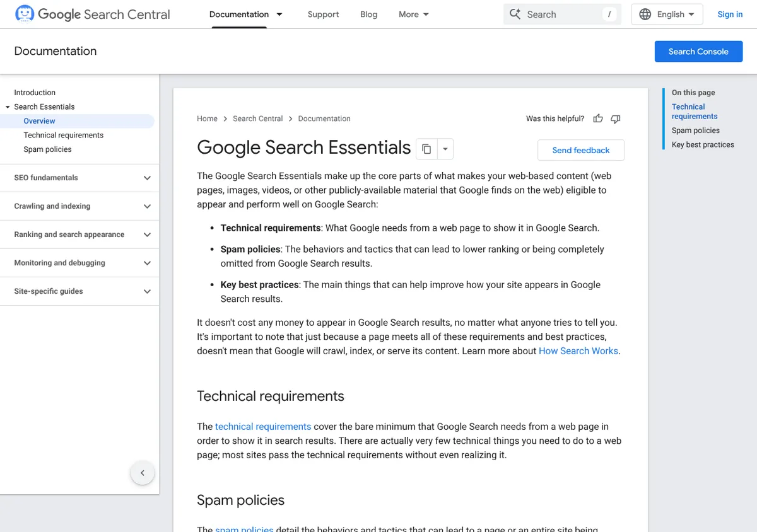
Task: Click the Google Search Essentials heading
Action: [x=303, y=147]
